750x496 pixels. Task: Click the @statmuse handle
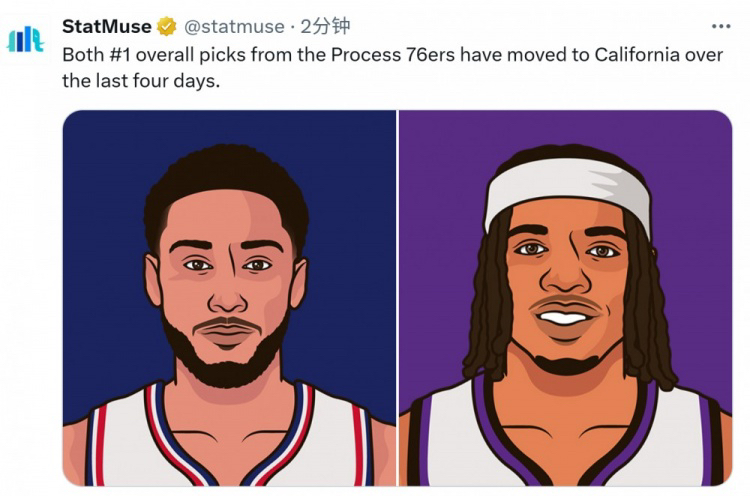[x=227, y=27]
